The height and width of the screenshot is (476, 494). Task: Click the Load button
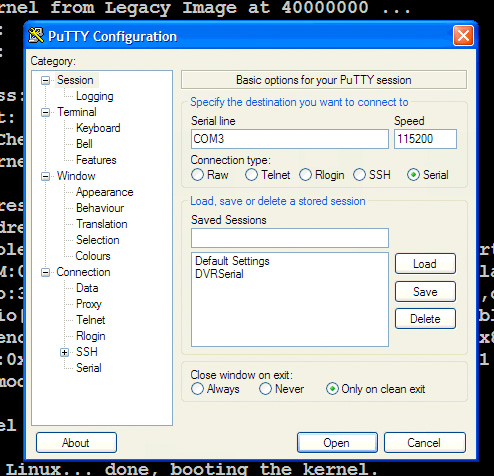coord(425,264)
